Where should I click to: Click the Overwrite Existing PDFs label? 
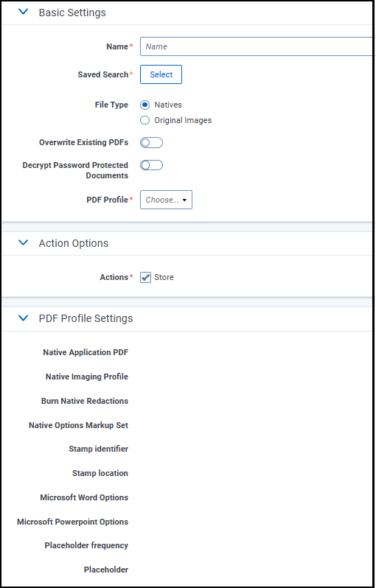pos(84,142)
